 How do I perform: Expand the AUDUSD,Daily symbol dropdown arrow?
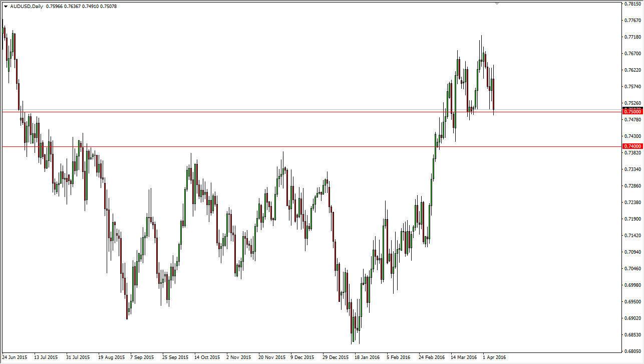[x=6, y=7]
